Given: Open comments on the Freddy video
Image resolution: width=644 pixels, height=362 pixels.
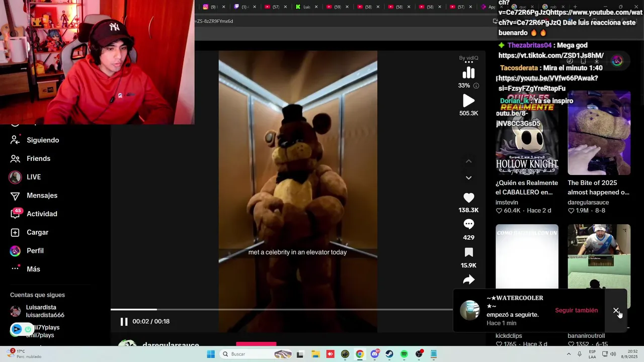Looking at the screenshot, I should 468,224.
